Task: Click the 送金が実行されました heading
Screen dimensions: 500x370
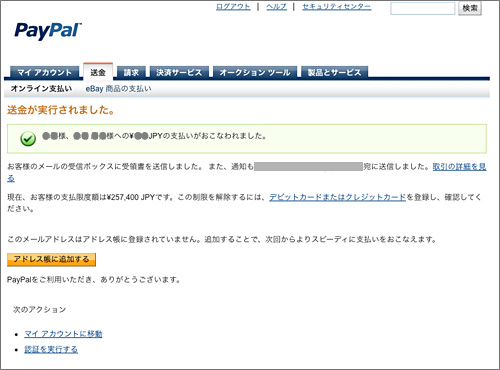Action: pos(60,110)
